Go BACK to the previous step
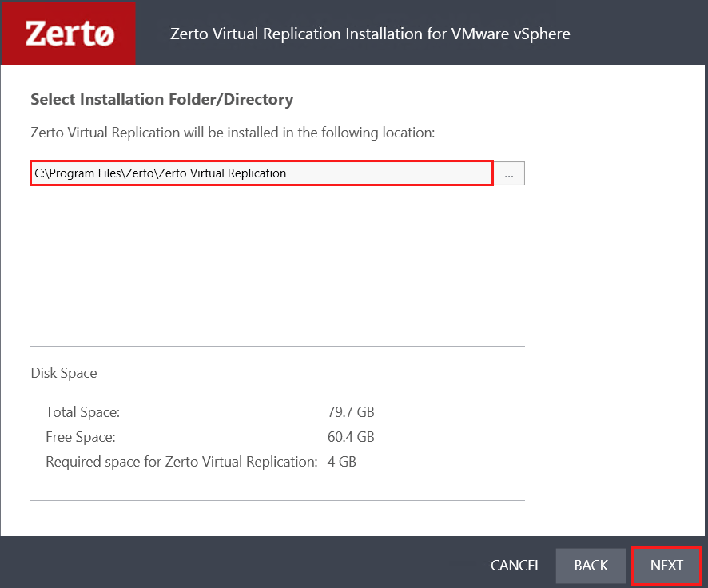This screenshot has height=588, width=708. 591,566
